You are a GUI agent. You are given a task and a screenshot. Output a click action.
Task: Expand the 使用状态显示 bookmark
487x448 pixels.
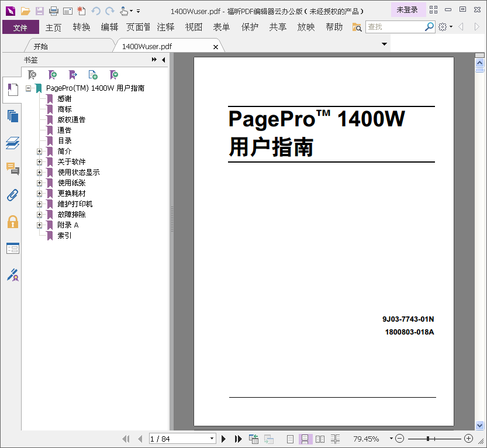[39, 173]
